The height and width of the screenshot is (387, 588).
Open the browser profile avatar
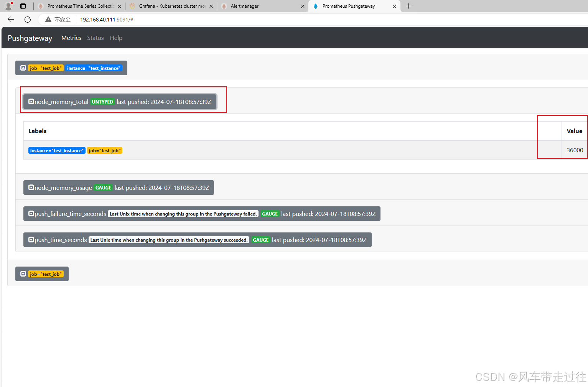pyautogui.click(x=8, y=6)
